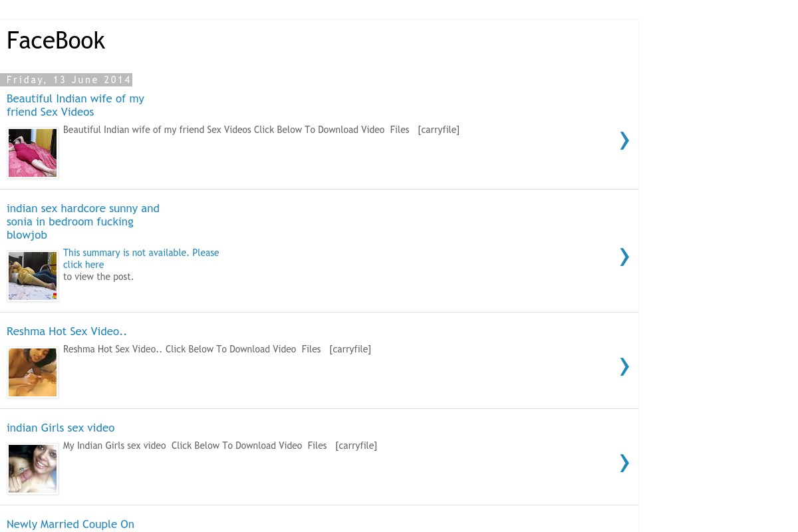Click the thumbnail of the indian Girls post
798x532 pixels.
click(33, 469)
